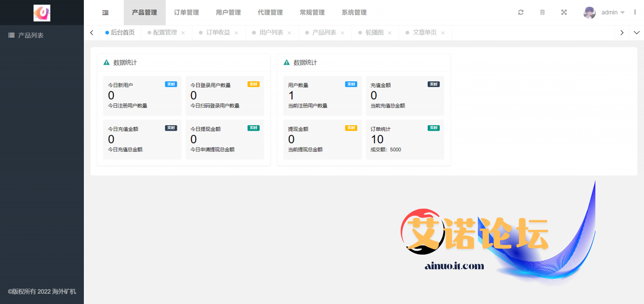Switch to the 订单收益 tab
Viewport: 644px width, 304px height.
(x=218, y=33)
